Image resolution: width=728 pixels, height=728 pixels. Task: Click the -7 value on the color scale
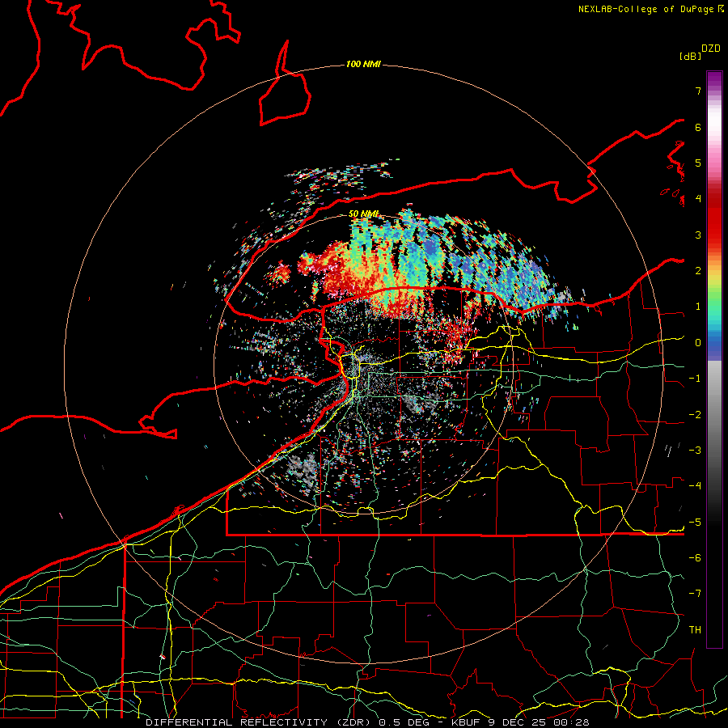(x=695, y=594)
